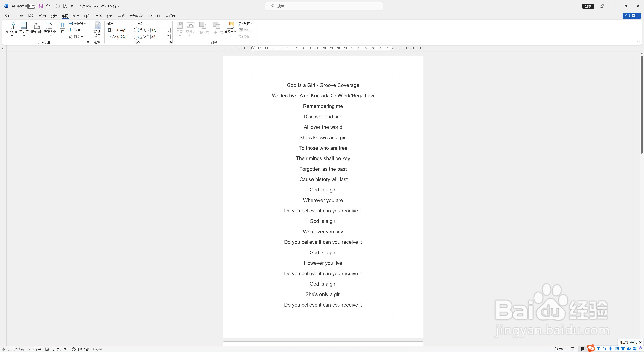Image resolution: width=644 pixels, height=352 pixels.
Task: Click the 共享 share button
Action: 630,16
